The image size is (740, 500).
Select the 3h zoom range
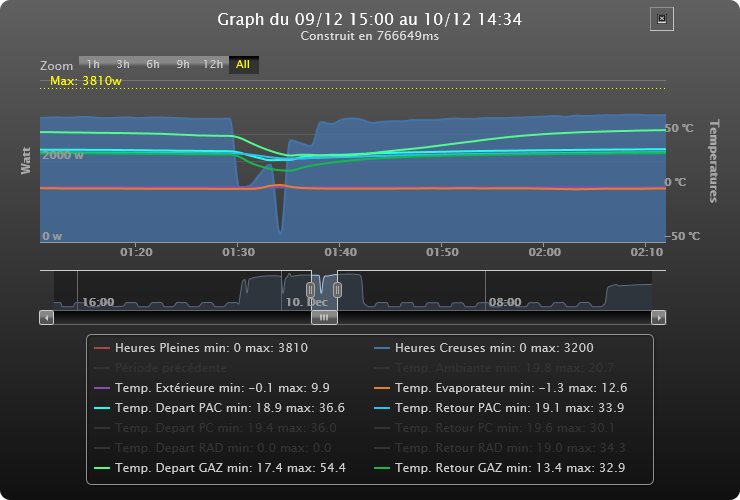(x=123, y=64)
